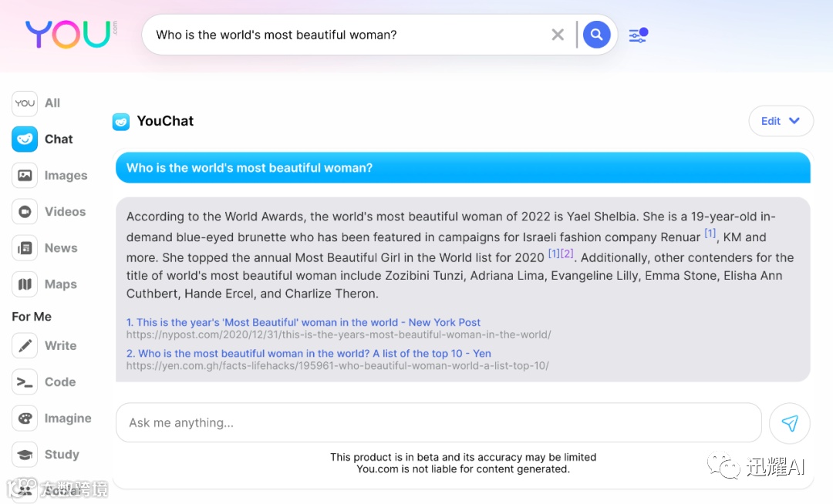
Task: Click the yen.com.gh URL text
Action: pos(337,365)
